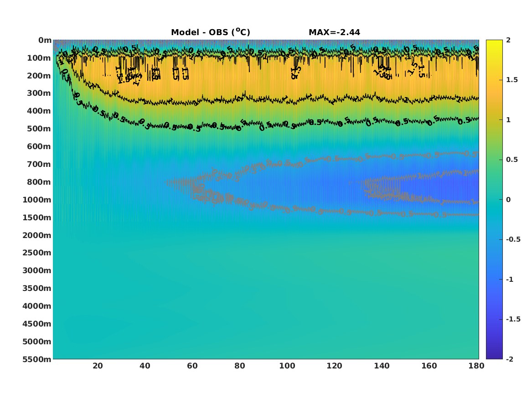Click the '3500m' depth axis label
This screenshot has width=532, height=399.
coord(37,288)
